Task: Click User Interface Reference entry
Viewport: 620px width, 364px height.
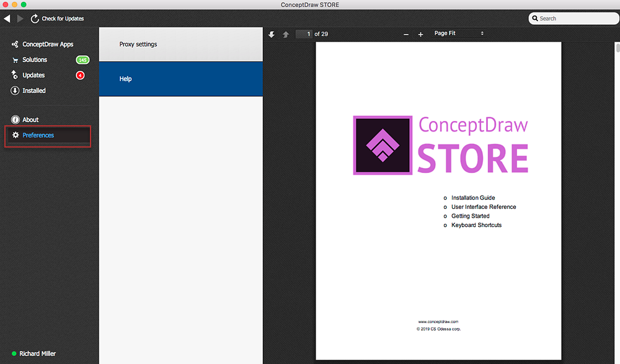Action: point(484,207)
